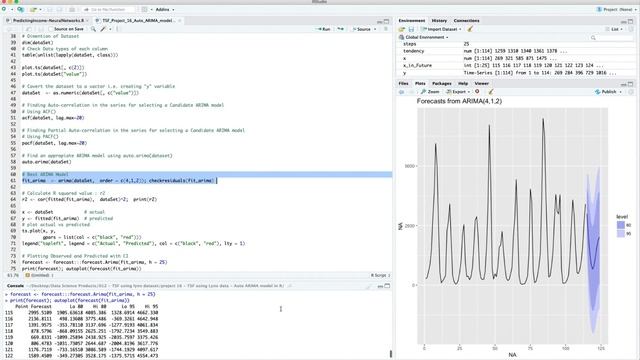Open the R Script file type dropdown
Screen dimensions: 640x360
point(380,276)
